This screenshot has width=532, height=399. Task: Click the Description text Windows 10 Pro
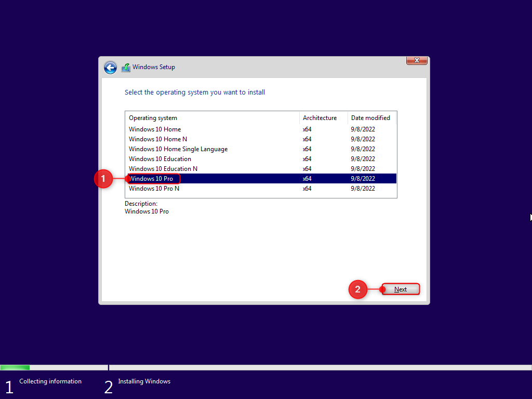pyautogui.click(x=147, y=211)
